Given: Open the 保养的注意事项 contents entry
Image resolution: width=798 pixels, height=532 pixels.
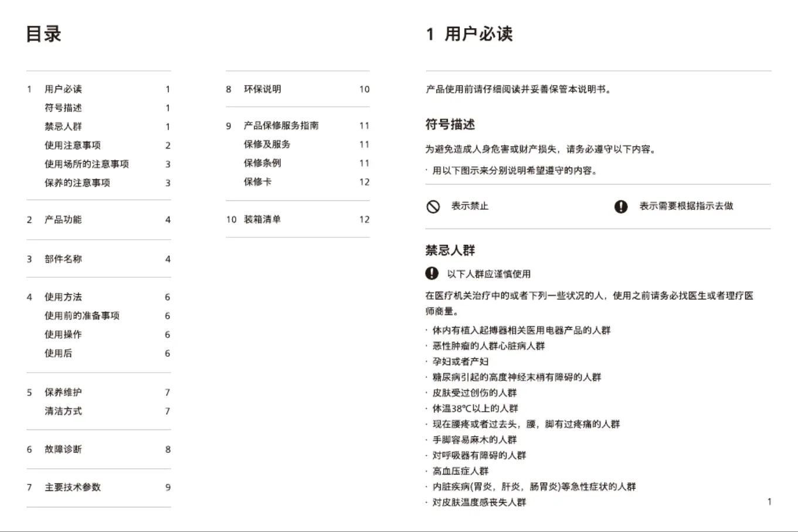Looking at the screenshot, I should (x=77, y=183).
